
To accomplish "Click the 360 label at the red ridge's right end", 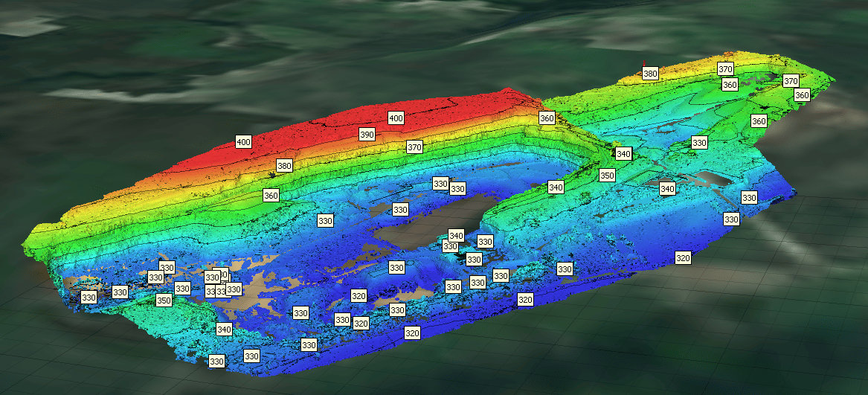I will pos(547,118).
